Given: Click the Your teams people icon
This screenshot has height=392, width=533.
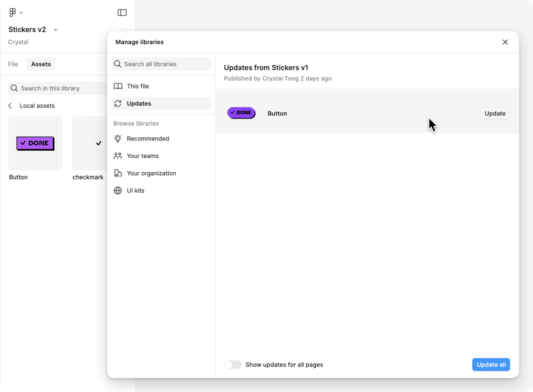Looking at the screenshot, I should point(118,156).
